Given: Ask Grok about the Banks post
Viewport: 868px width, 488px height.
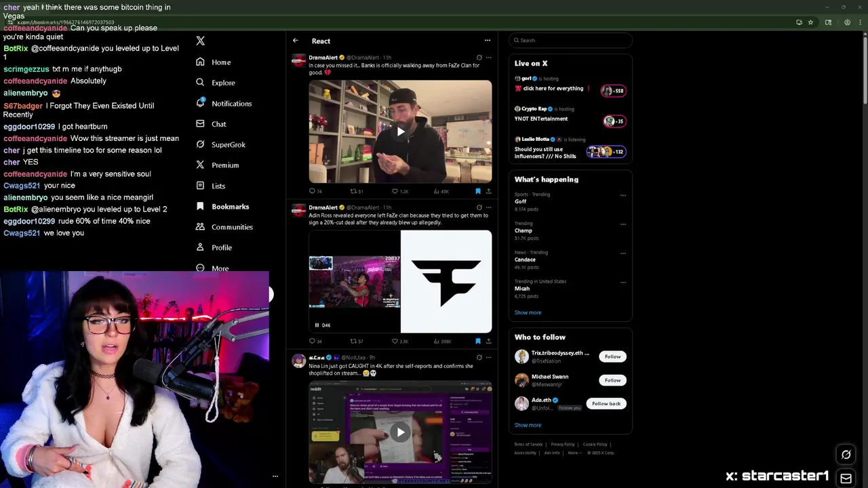Looking at the screenshot, I should [479, 58].
